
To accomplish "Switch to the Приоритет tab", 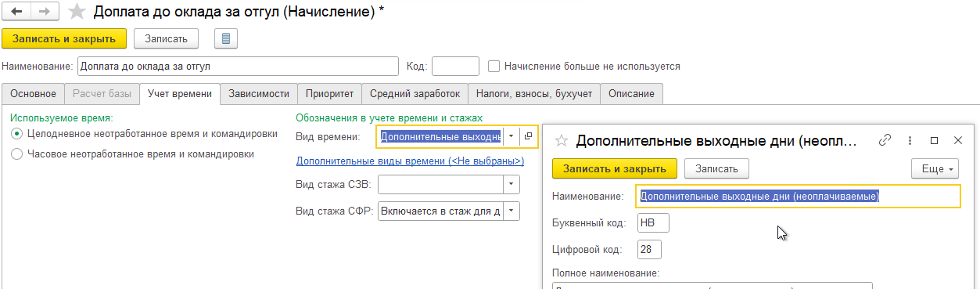I will [329, 94].
